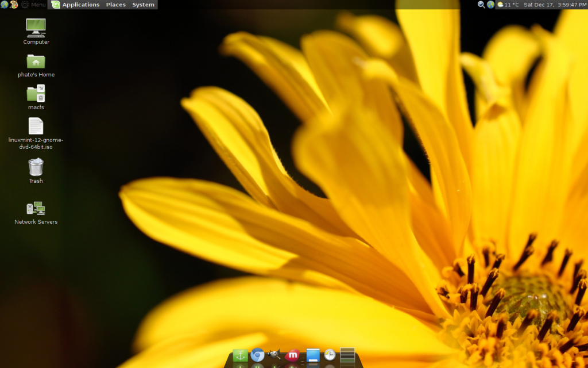This screenshot has width=588, height=368.
Task: Open the System menu
Action: coord(143,5)
